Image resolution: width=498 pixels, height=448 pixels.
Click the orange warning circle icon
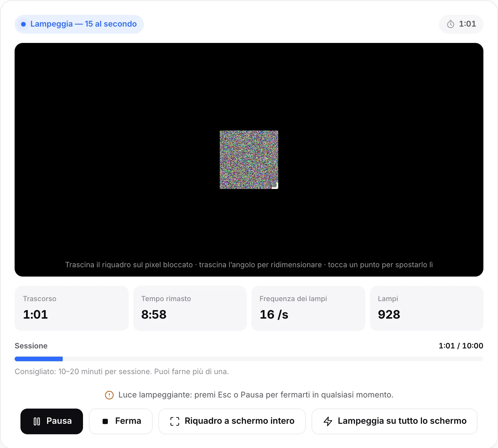(109, 395)
